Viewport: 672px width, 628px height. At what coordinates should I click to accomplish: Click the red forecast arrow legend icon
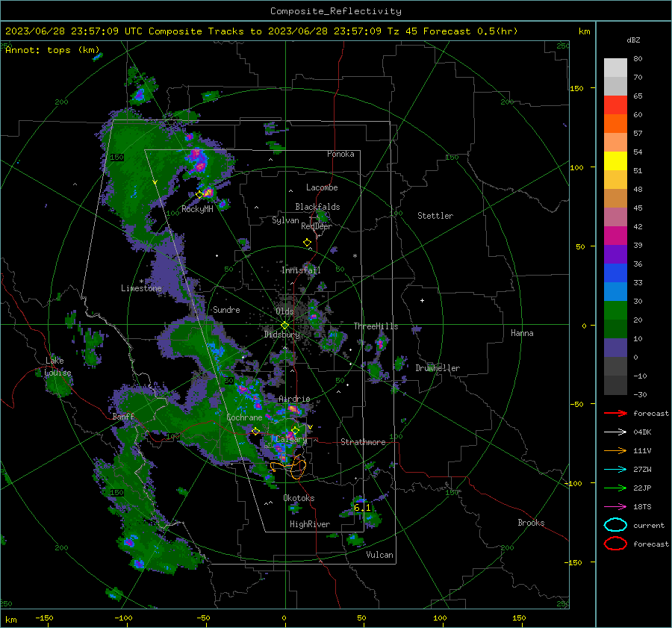point(615,413)
